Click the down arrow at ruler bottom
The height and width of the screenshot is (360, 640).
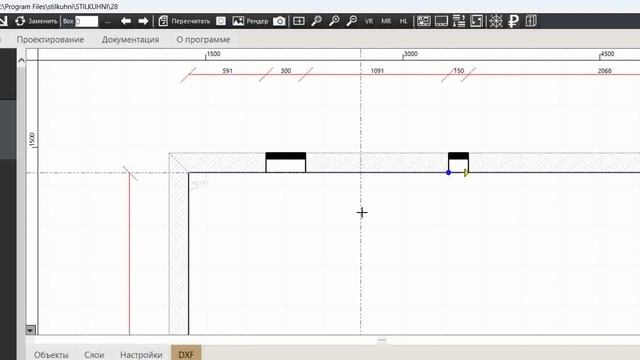[30, 329]
